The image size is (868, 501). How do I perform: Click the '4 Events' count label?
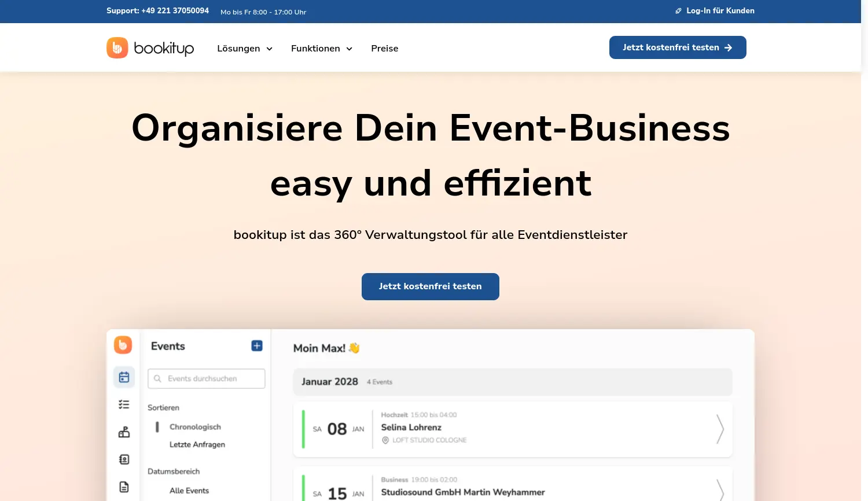point(380,382)
